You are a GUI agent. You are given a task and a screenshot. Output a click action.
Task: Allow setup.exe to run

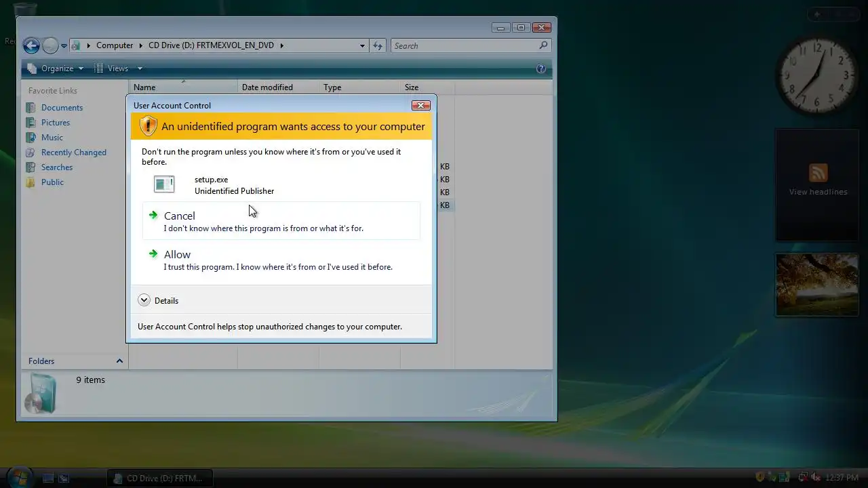tap(281, 260)
